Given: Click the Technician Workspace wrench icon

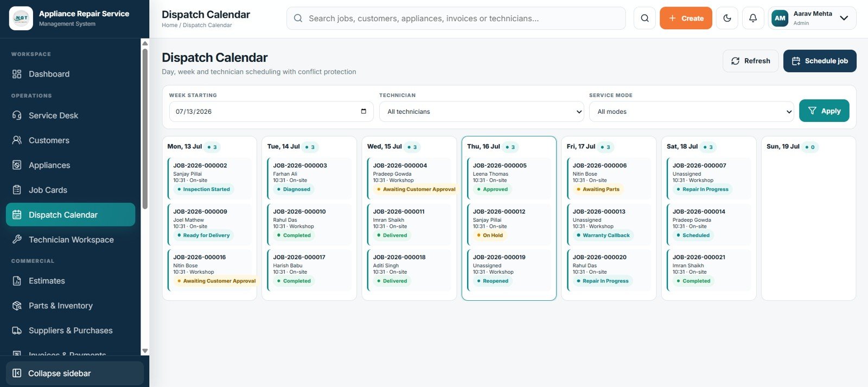Looking at the screenshot, I should click(x=17, y=240).
